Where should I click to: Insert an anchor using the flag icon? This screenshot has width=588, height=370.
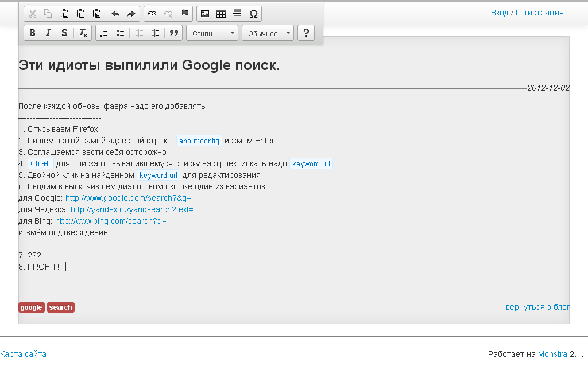pyautogui.click(x=184, y=14)
